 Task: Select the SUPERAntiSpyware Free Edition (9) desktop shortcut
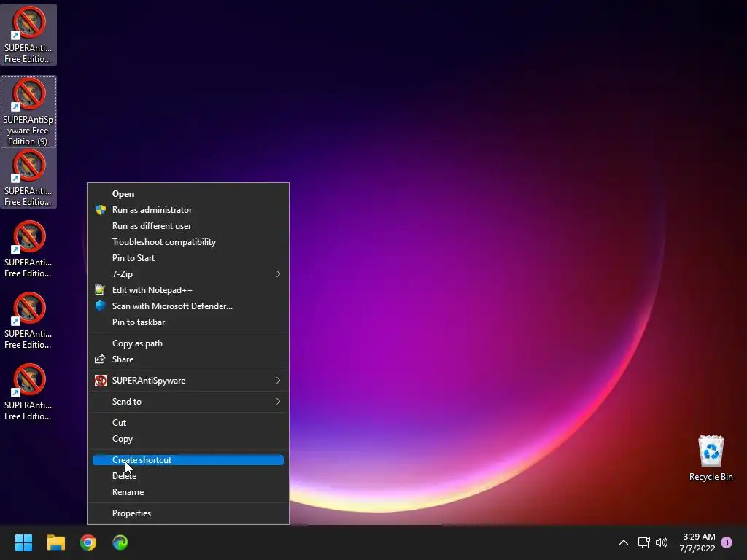(x=28, y=112)
